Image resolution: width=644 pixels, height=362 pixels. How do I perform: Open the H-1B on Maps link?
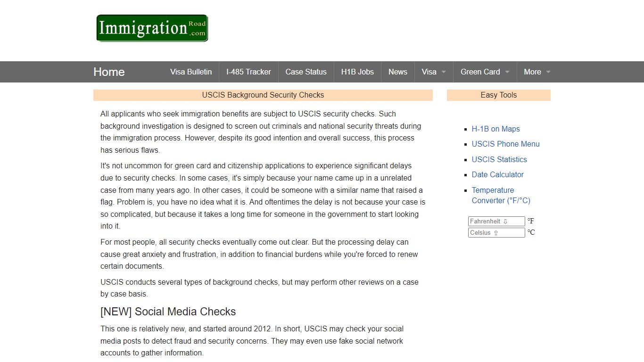(x=495, y=129)
